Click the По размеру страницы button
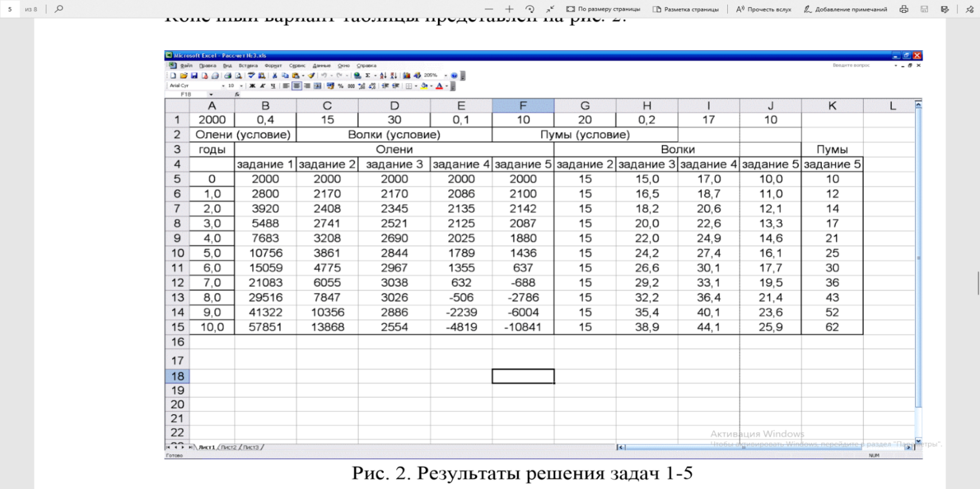The height and width of the screenshot is (489, 980). click(603, 9)
